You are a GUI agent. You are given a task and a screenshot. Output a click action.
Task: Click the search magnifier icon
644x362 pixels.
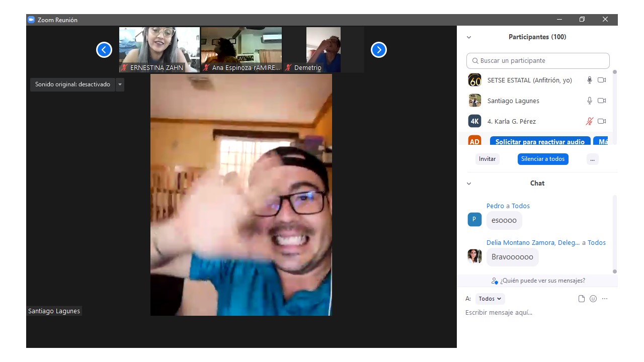point(475,61)
